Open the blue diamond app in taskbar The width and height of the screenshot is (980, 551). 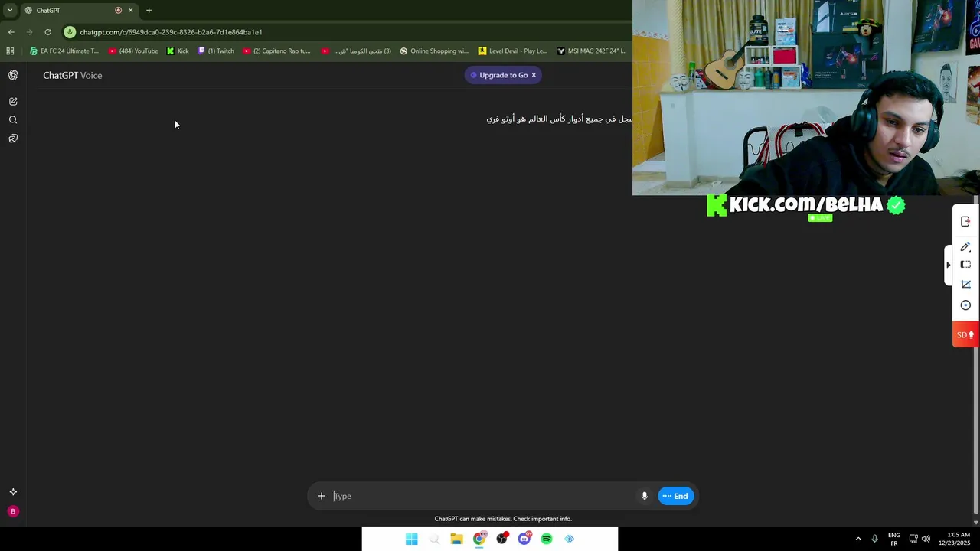[x=569, y=539]
